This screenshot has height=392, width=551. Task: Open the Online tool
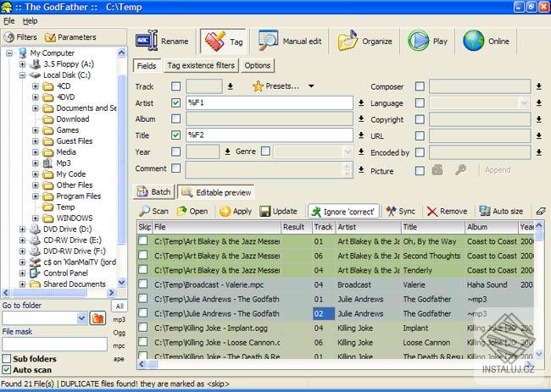pos(487,41)
